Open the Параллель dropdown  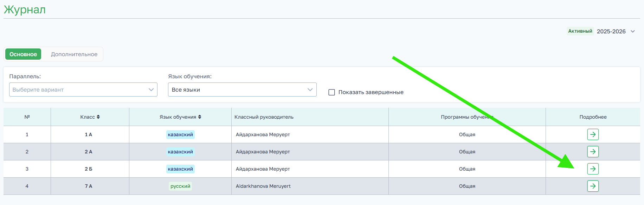click(83, 90)
